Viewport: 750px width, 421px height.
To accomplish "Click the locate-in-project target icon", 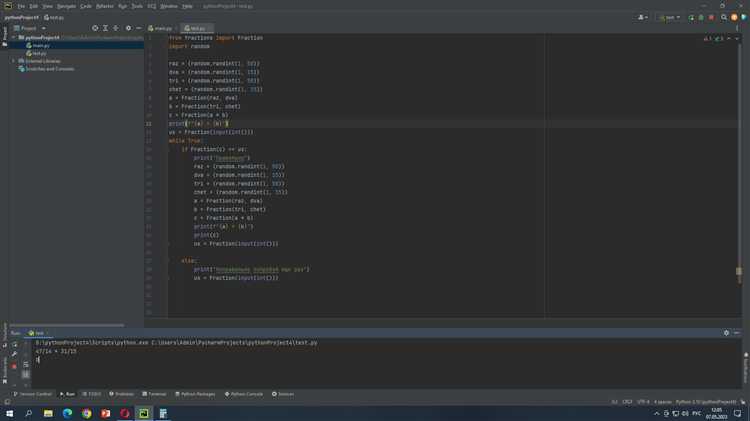I will [x=95, y=28].
